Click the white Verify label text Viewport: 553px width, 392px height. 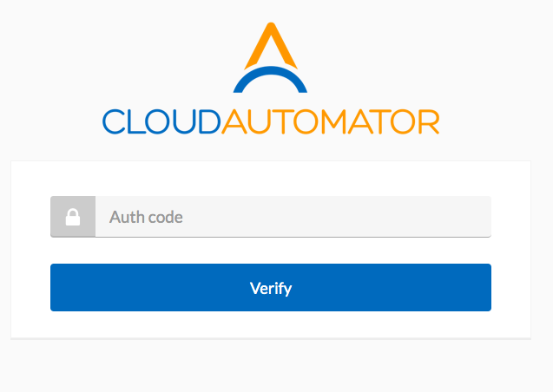click(271, 289)
